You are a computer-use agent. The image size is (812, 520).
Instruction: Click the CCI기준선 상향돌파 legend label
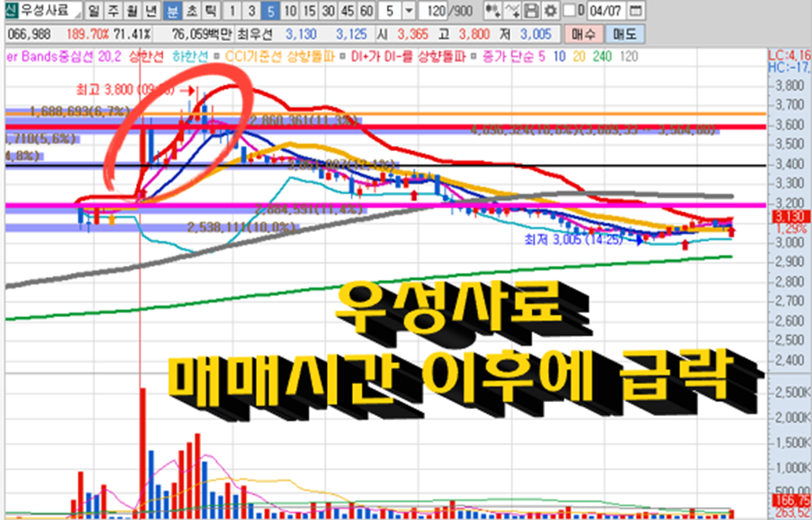coord(278,57)
